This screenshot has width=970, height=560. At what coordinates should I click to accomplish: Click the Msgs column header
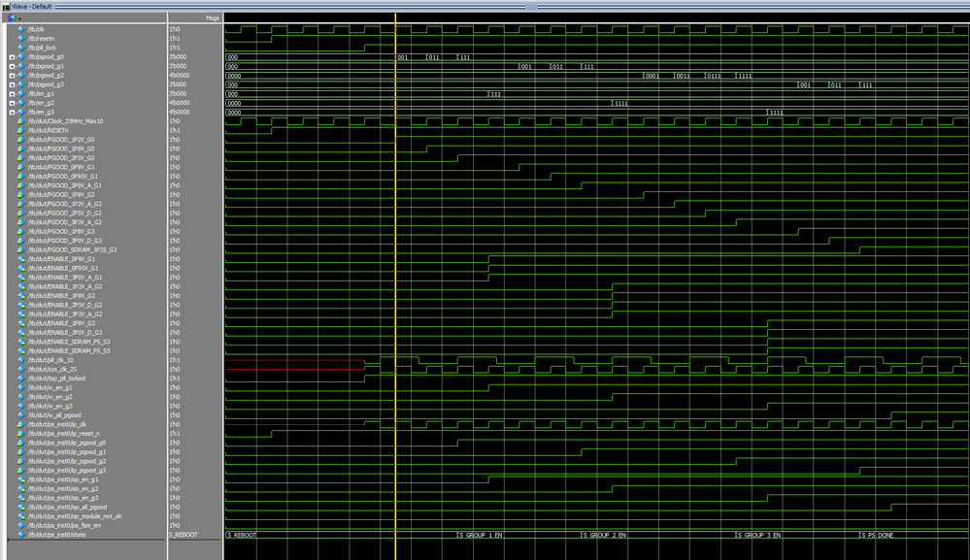[212, 17]
